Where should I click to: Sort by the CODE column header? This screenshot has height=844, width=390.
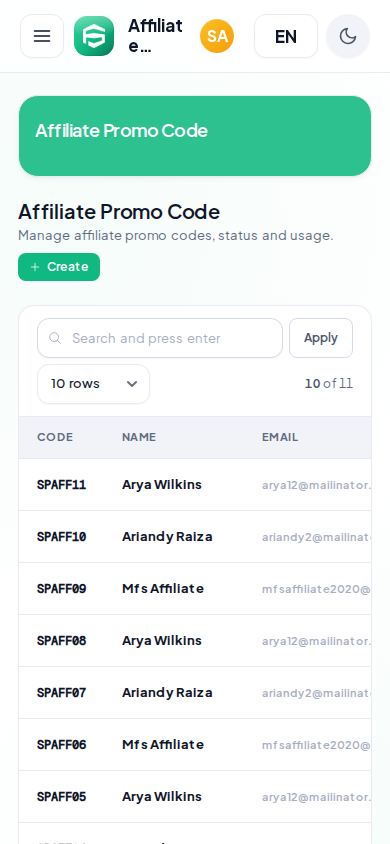tap(55, 437)
